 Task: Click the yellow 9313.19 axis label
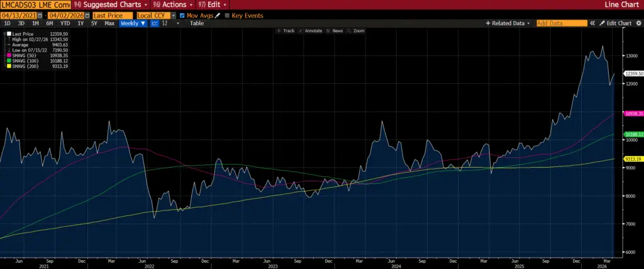[x=633, y=158]
